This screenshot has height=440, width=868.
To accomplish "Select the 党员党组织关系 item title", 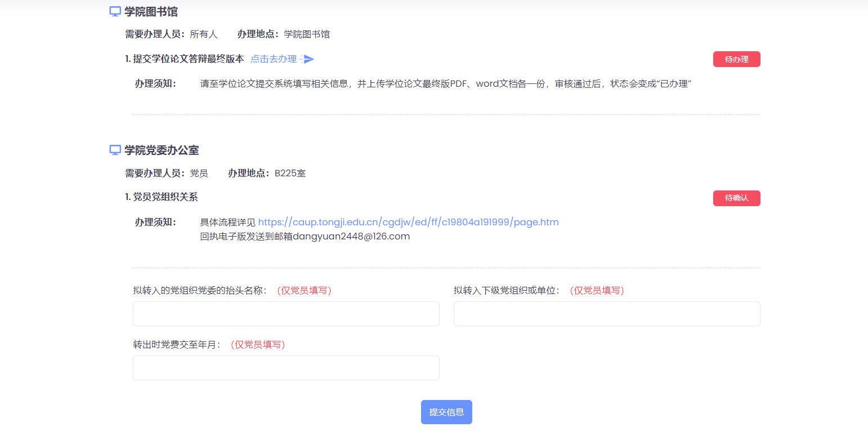I will coord(165,197).
